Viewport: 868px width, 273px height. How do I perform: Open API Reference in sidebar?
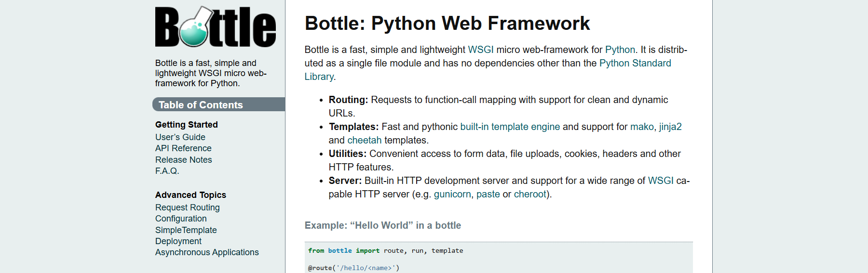tap(183, 148)
